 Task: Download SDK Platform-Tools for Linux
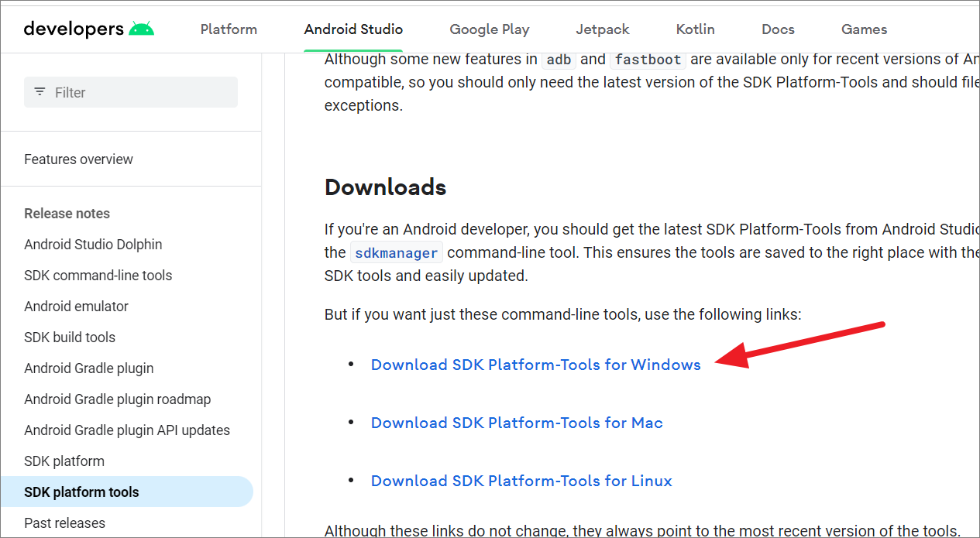(x=521, y=481)
